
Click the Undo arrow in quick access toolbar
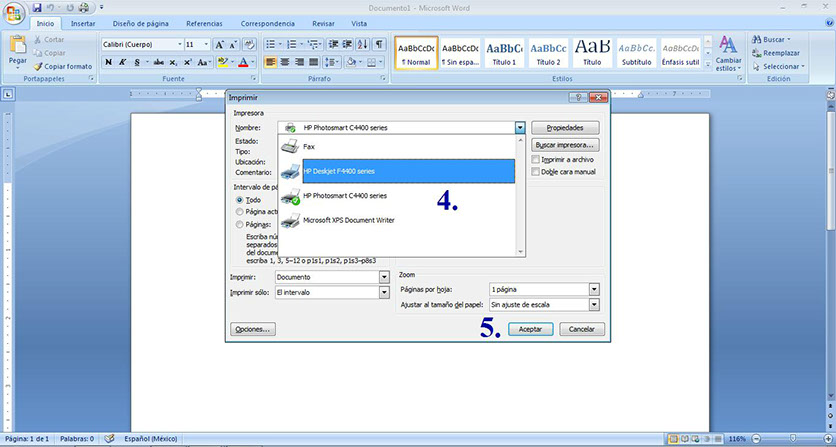(51, 7)
